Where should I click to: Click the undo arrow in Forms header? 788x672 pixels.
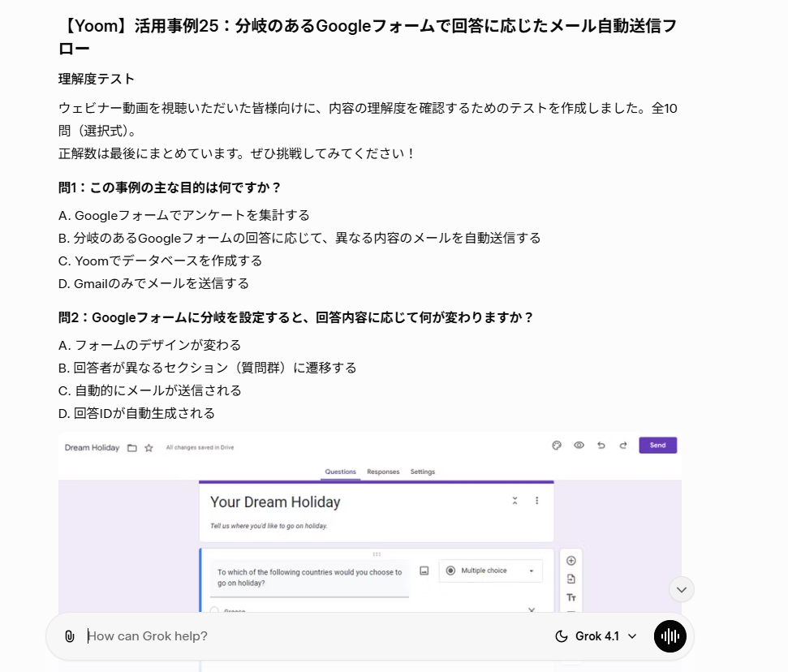tap(601, 446)
